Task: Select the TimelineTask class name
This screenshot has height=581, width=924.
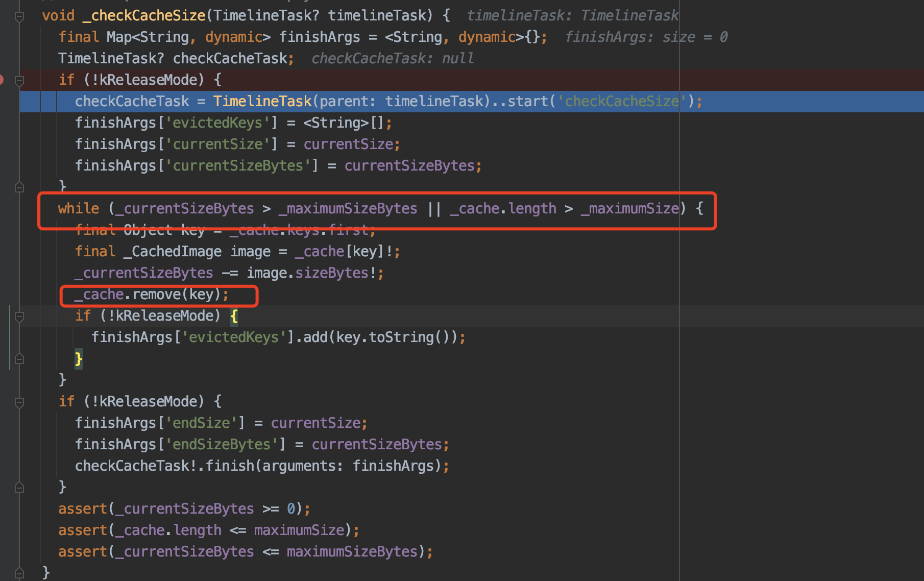Action: (262, 101)
